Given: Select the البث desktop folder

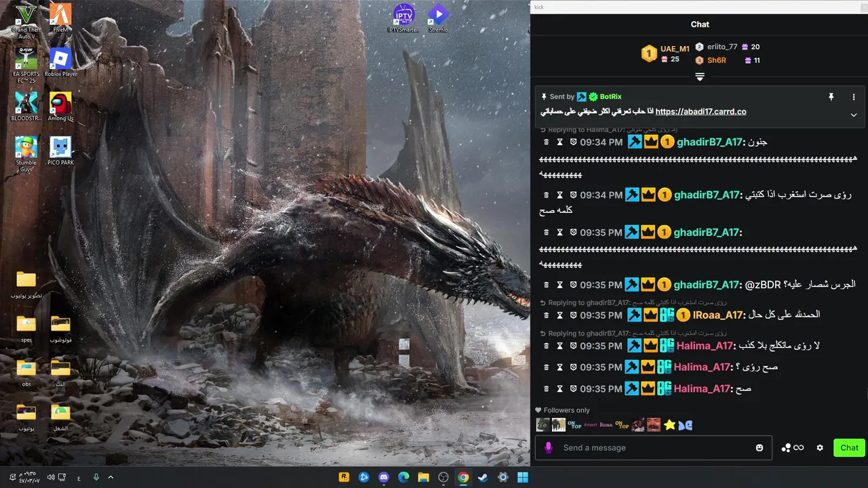Looking at the screenshot, I should point(60,373).
